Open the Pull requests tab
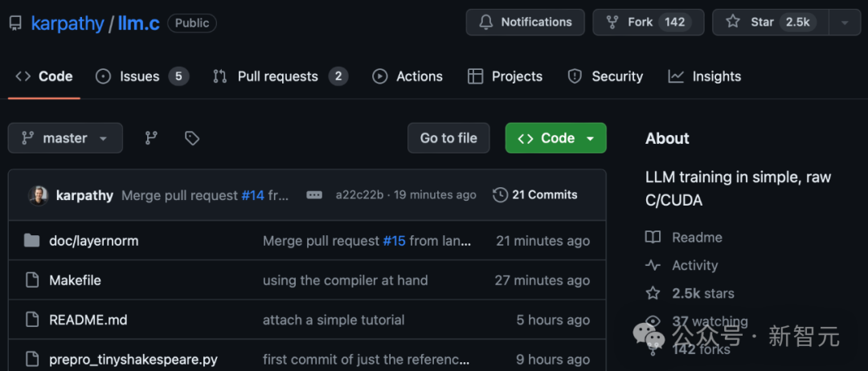 pyautogui.click(x=278, y=76)
